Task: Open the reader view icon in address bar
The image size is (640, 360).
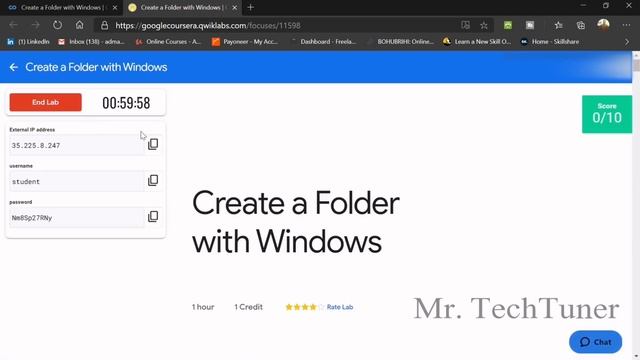Action: pyautogui.click(x=465, y=25)
